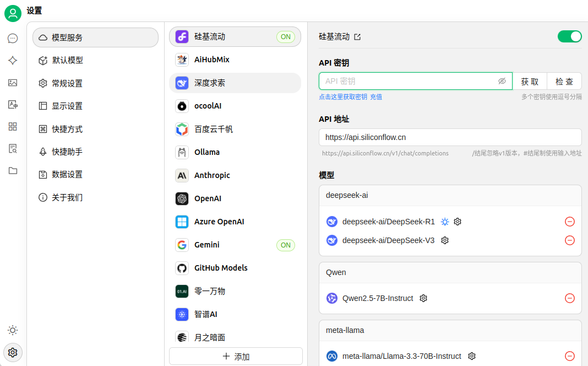Open the chat assistant icon in left sidebar
Screen dimensions: 588x366
point(13,39)
